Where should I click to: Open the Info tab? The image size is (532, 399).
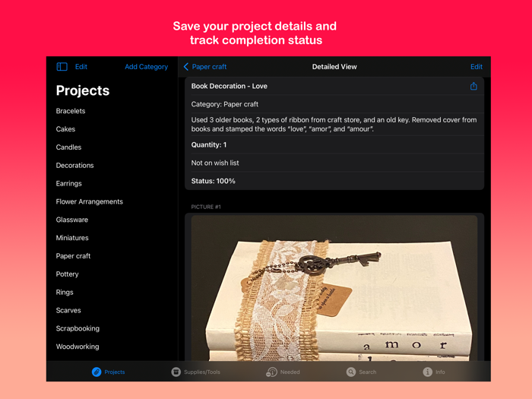pyautogui.click(x=434, y=372)
